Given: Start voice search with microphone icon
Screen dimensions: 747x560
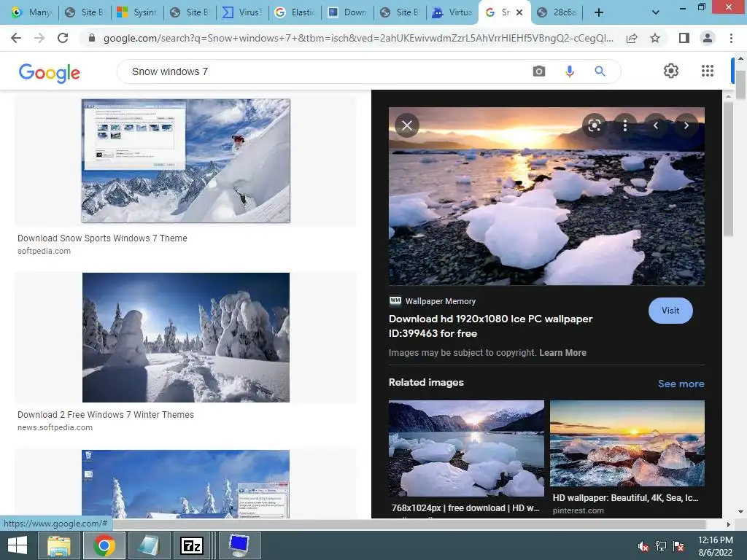Looking at the screenshot, I should click(x=569, y=71).
